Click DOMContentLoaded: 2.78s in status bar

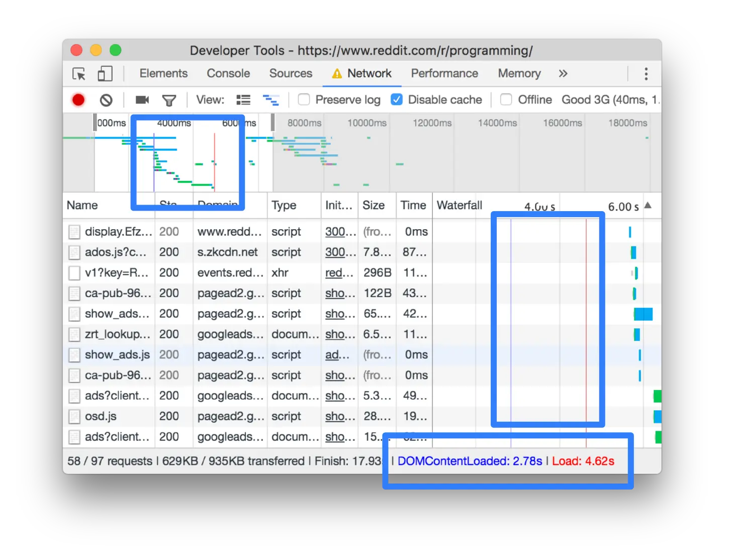[x=470, y=461]
